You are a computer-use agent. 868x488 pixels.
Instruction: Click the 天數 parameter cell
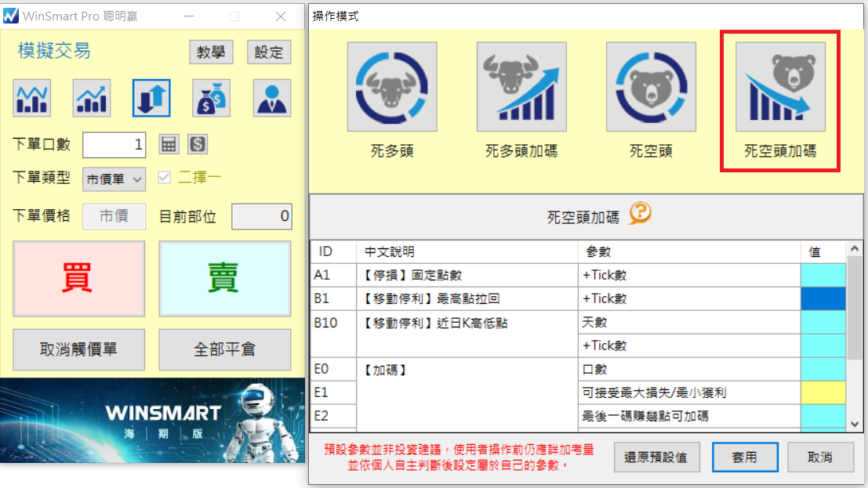(689, 322)
